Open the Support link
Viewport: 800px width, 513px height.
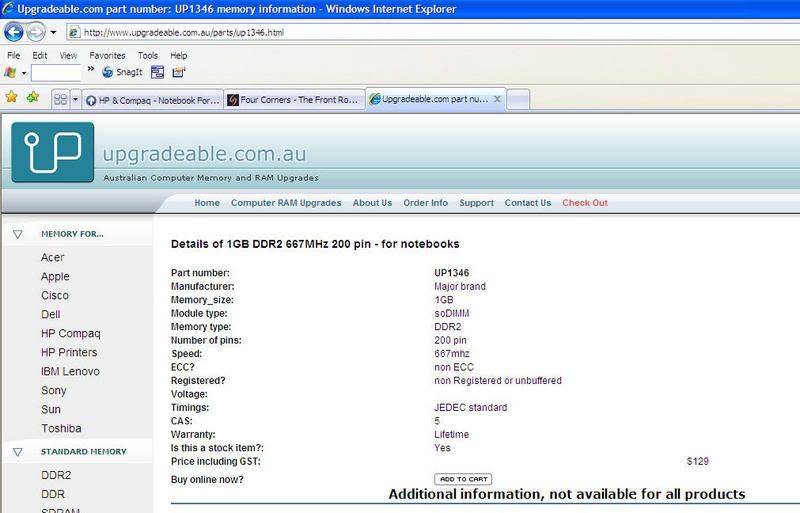[477, 203]
